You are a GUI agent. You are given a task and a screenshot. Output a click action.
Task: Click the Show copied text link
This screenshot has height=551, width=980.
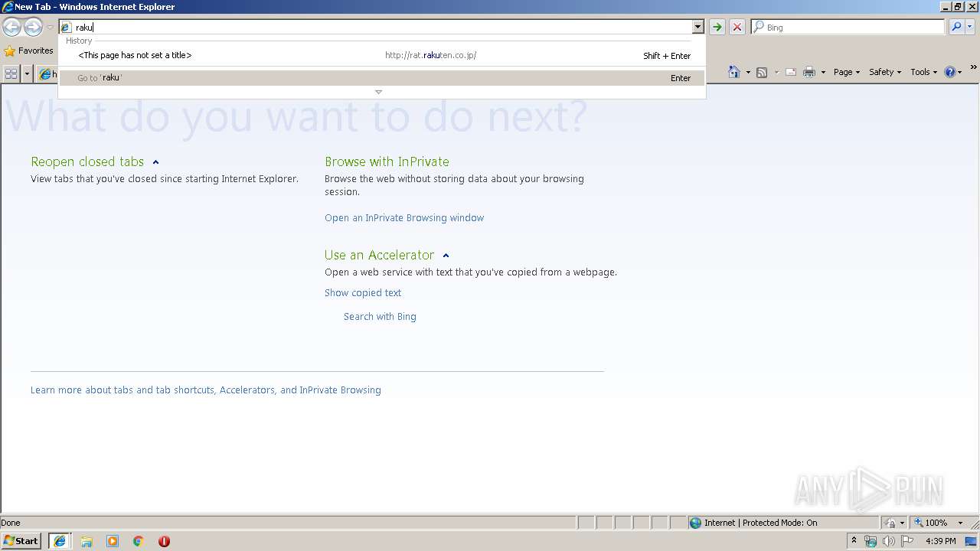coord(363,292)
